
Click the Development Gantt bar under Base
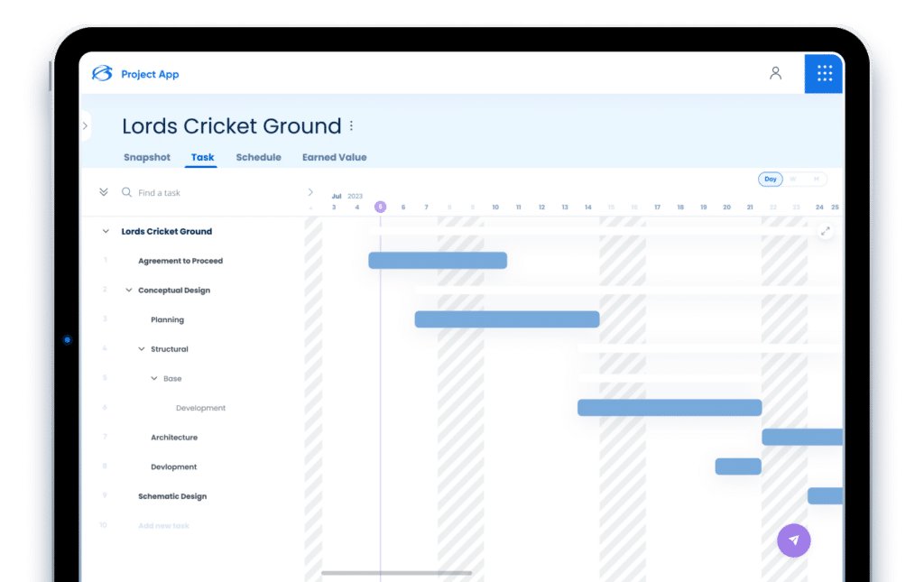pos(670,408)
